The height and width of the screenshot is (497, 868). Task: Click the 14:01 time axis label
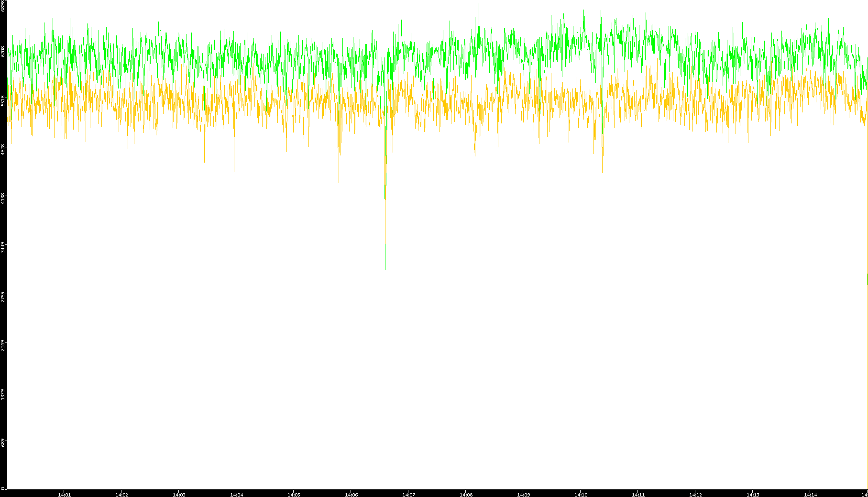(x=64, y=494)
